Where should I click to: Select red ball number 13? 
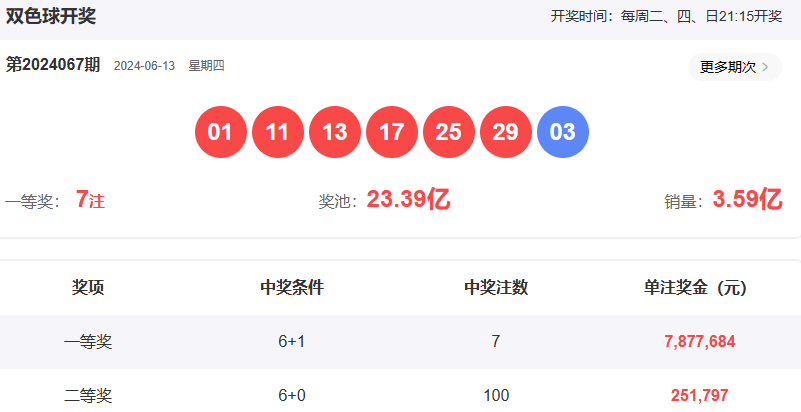[x=335, y=133]
